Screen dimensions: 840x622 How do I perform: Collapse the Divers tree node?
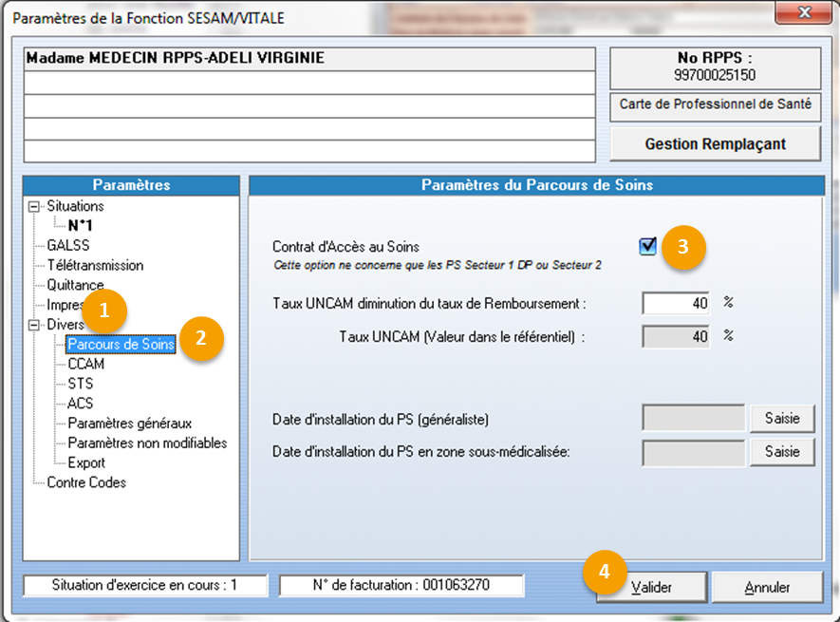34,325
